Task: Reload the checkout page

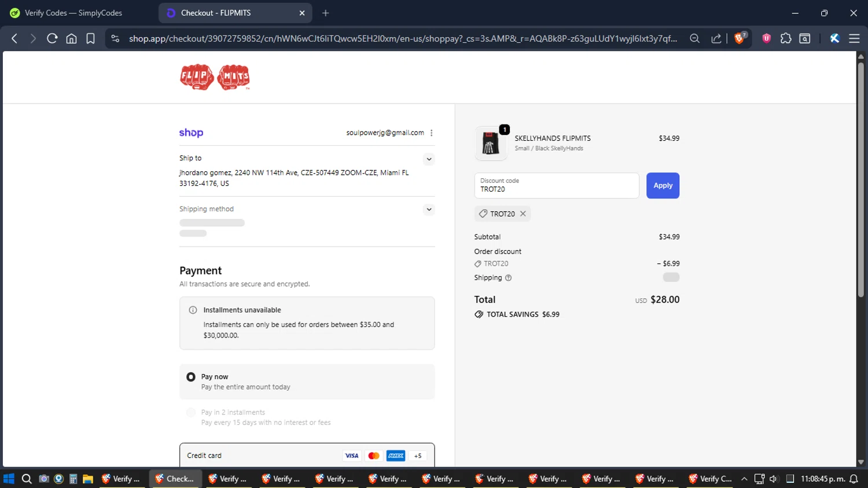Action: [52, 38]
